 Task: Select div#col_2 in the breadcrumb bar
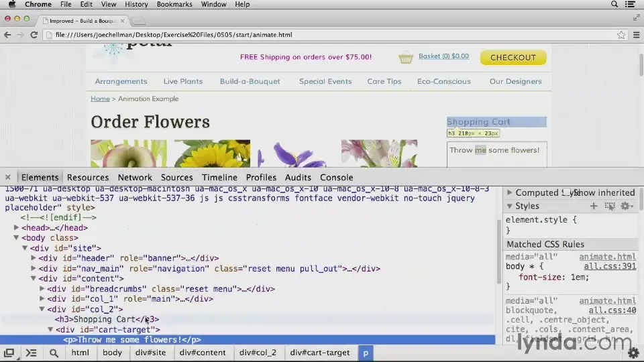(x=258, y=353)
